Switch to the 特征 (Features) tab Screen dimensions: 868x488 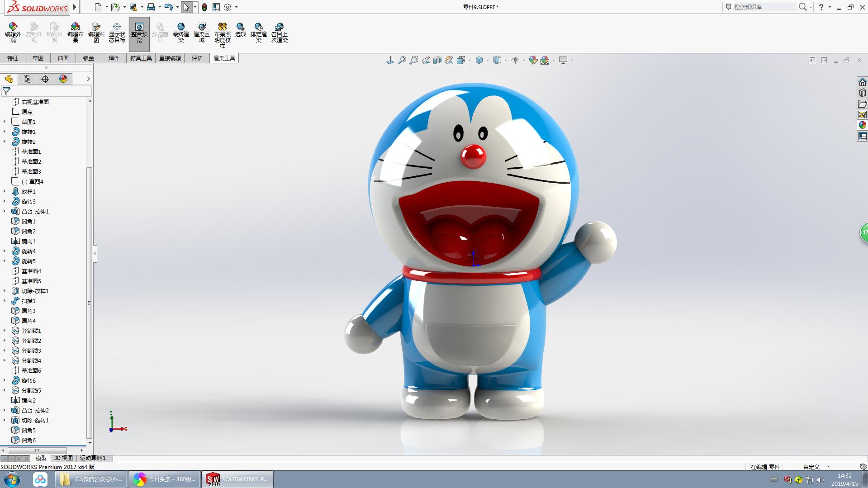13,58
